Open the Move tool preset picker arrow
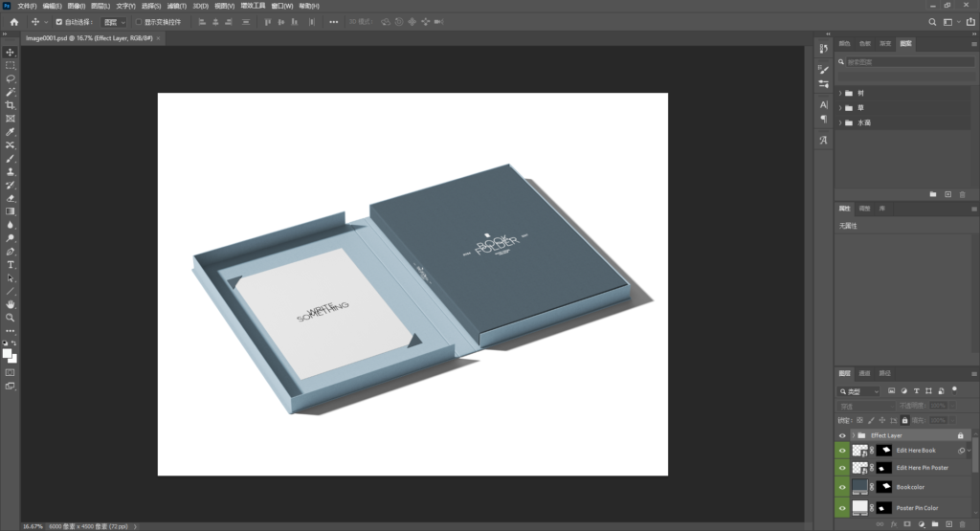The image size is (980, 531). (x=46, y=22)
